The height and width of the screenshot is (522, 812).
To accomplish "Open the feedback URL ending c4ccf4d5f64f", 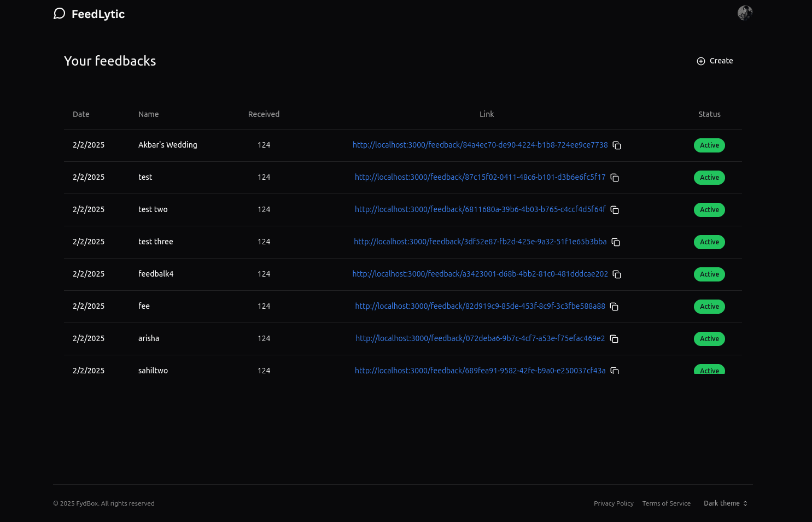I will pyautogui.click(x=480, y=209).
